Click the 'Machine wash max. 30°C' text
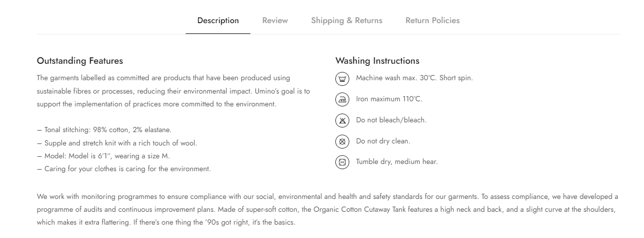Image resolution: width=644 pixels, height=238 pixels. point(414,78)
